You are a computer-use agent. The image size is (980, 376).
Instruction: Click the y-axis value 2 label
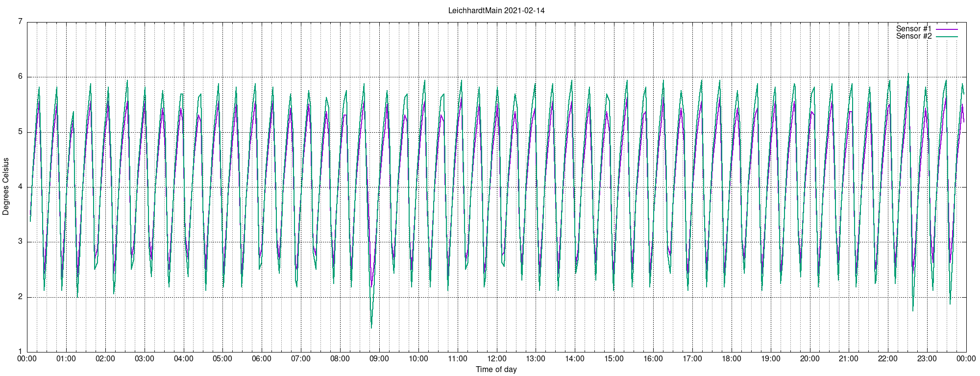pyautogui.click(x=21, y=297)
